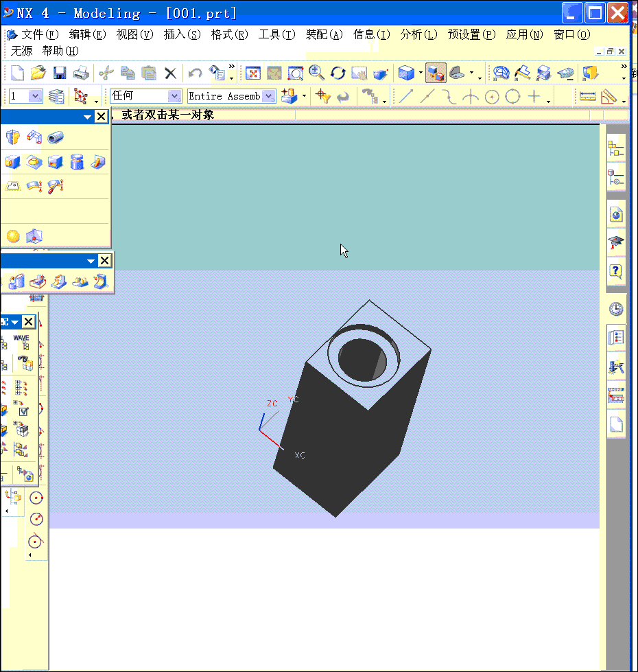Click the Save icon in the standard toolbar

tap(61, 72)
